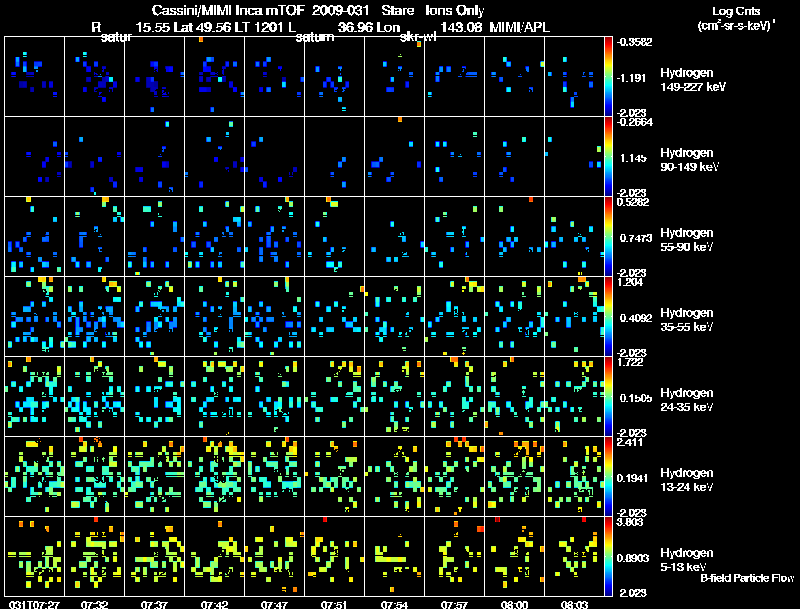Click the 'Hydrogen 13-24 keV' row label

687,480
